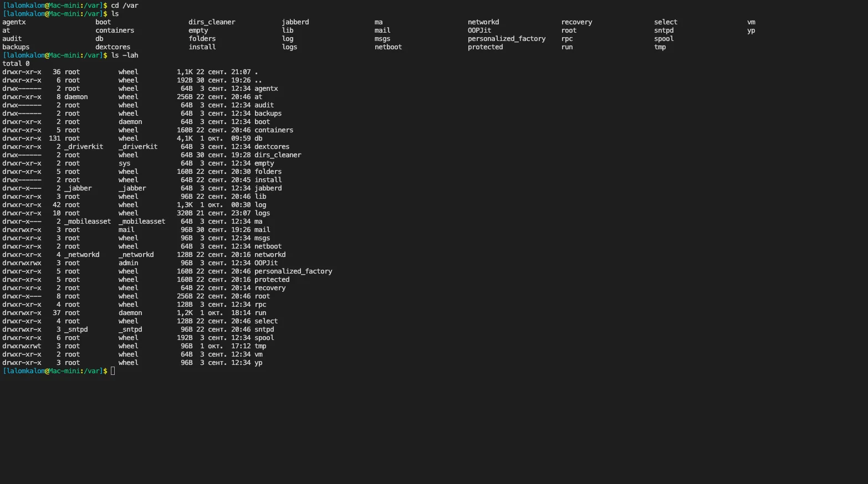Click "yp" in the plain ls output
This screenshot has width=868, height=484.
[x=751, y=30]
